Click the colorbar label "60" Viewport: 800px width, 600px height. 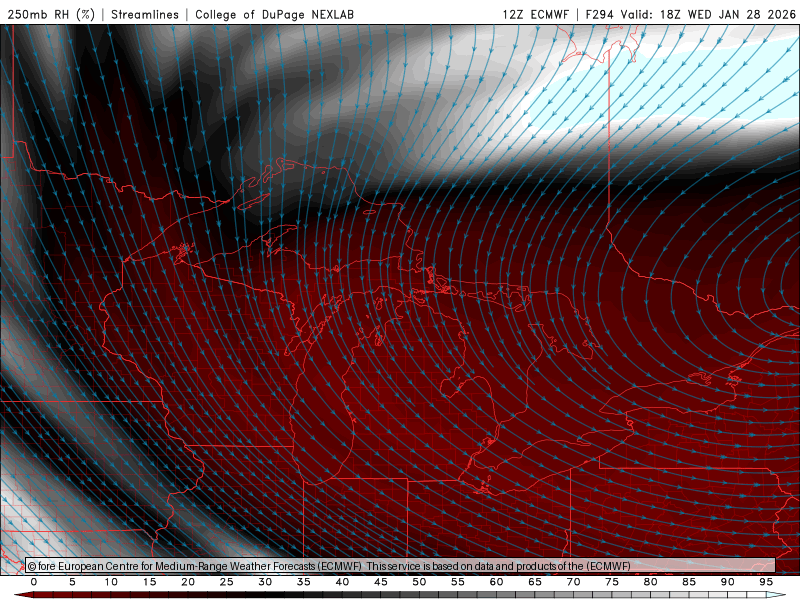click(x=496, y=582)
